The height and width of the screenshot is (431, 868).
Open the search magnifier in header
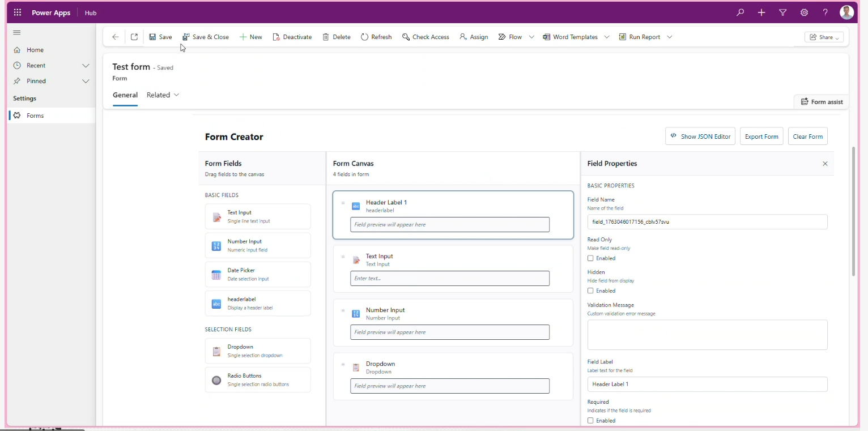click(x=740, y=12)
